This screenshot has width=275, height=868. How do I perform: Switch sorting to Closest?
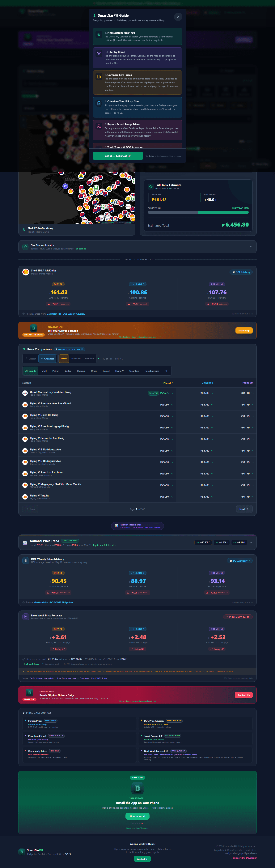pos(31,359)
